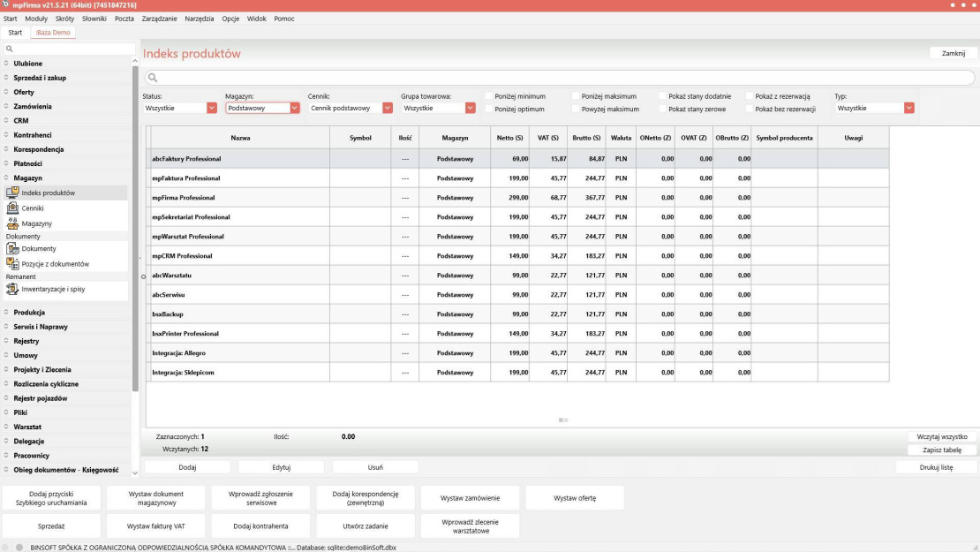Open the Narzędzia menu

(x=200, y=19)
